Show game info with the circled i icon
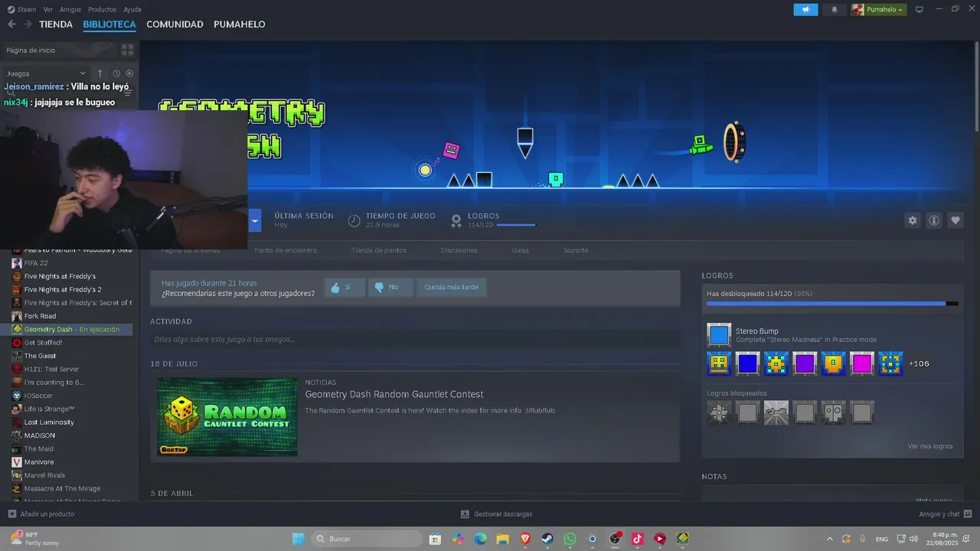The width and height of the screenshot is (980, 551). [934, 220]
